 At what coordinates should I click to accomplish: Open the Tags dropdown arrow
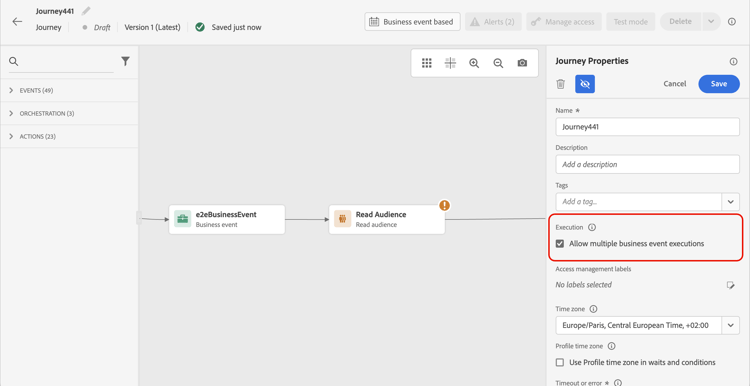click(x=730, y=201)
